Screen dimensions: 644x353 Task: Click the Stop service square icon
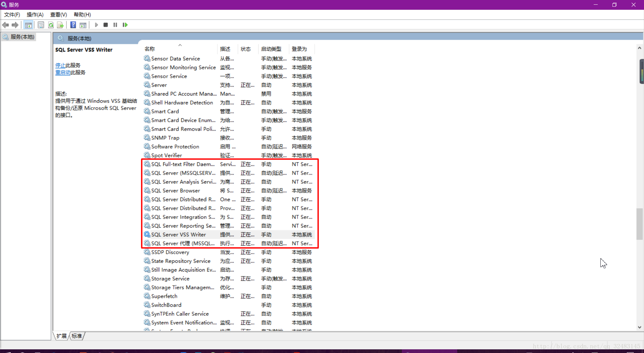coord(106,25)
